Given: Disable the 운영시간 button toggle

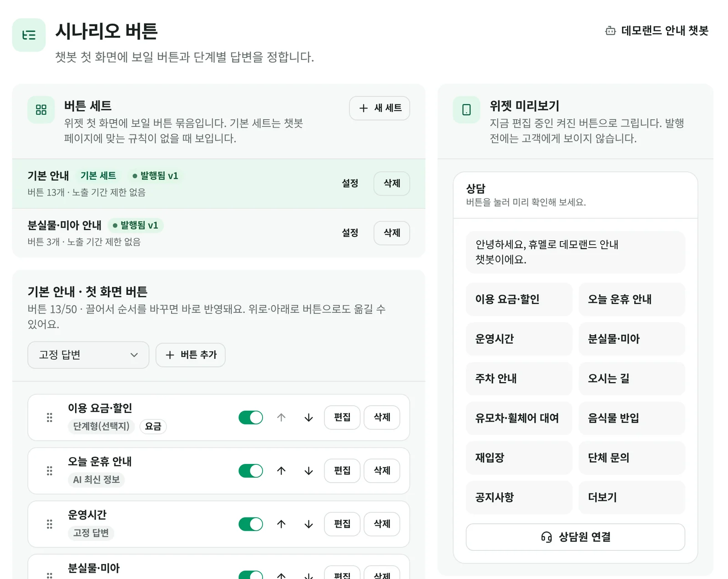Looking at the screenshot, I should point(251,524).
